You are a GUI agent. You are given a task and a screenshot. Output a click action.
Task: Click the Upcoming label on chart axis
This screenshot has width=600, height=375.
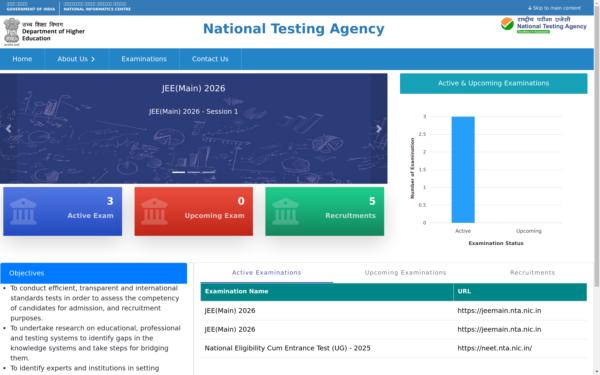click(x=528, y=231)
